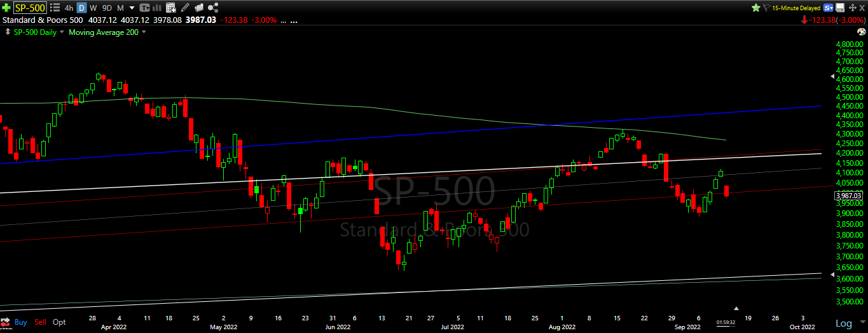
Task: Click the Sell button
Action: [x=40, y=322]
